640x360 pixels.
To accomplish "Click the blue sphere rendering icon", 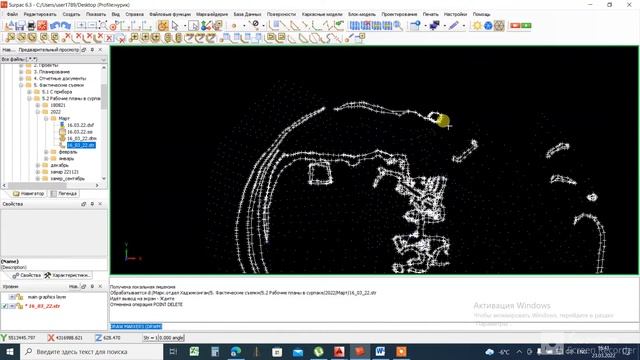I will 488,26.
